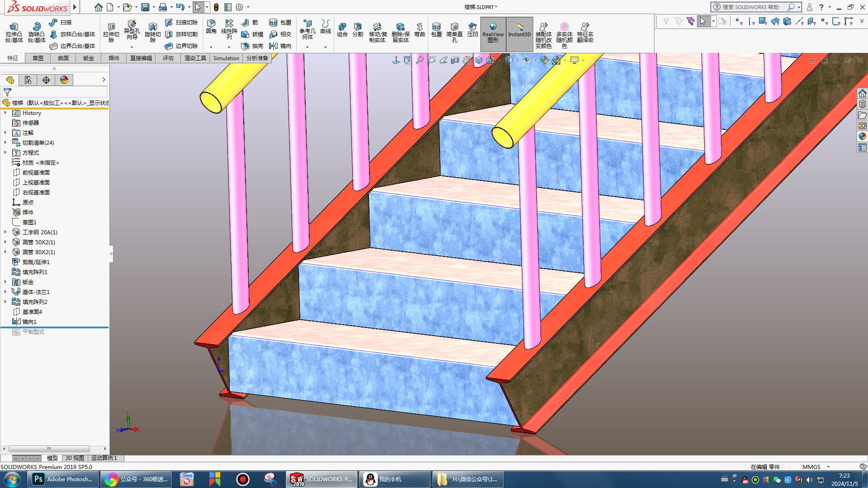Viewport: 868px width, 488px height.
Task: Click the feature tree horizontal scrollbar
Action: click(x=49, y=449)
